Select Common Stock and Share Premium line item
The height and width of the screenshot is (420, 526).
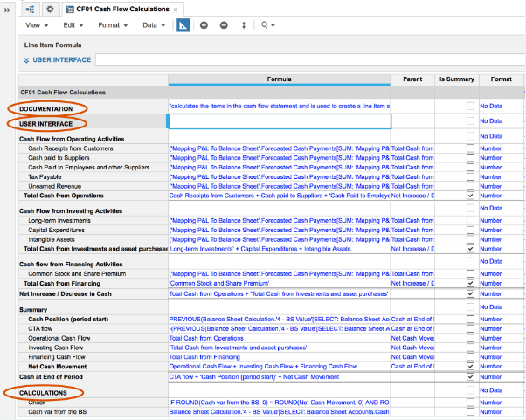93,274
